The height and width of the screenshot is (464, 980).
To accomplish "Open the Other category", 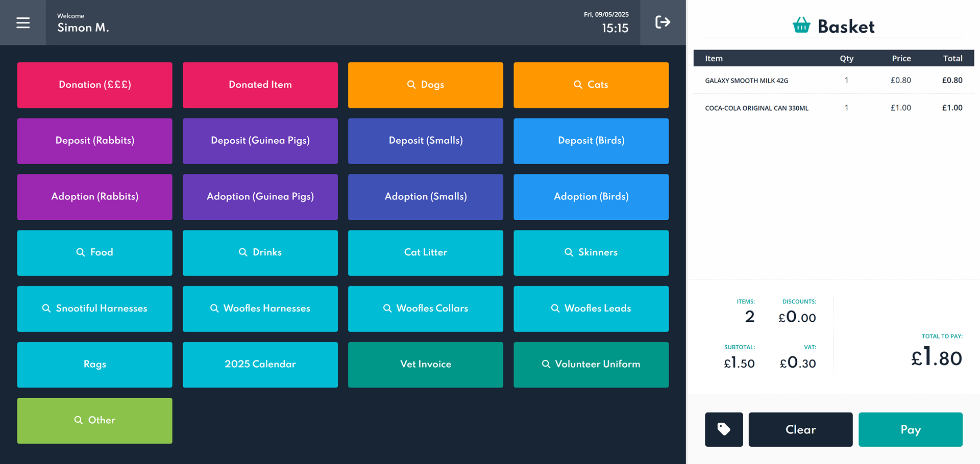I will 94,421.
